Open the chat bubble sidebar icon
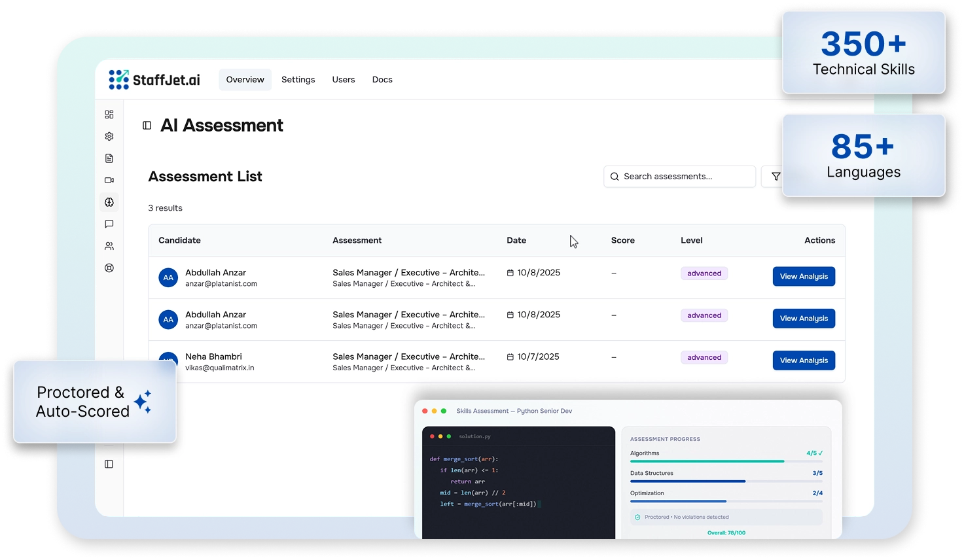964x560 pixels. coord(109,224)
